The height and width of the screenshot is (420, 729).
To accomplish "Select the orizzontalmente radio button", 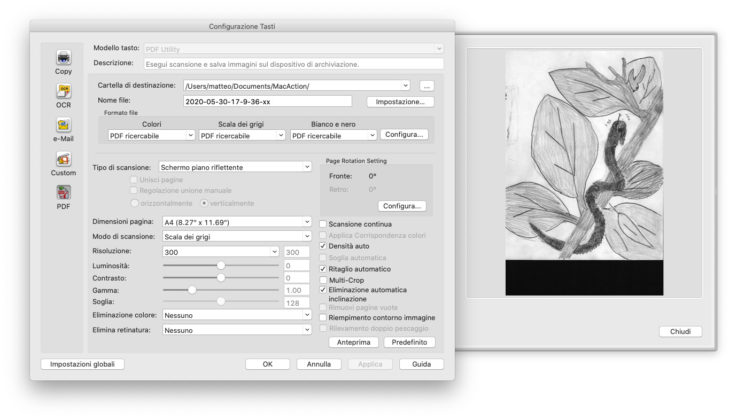I will [x=135, y=203].
